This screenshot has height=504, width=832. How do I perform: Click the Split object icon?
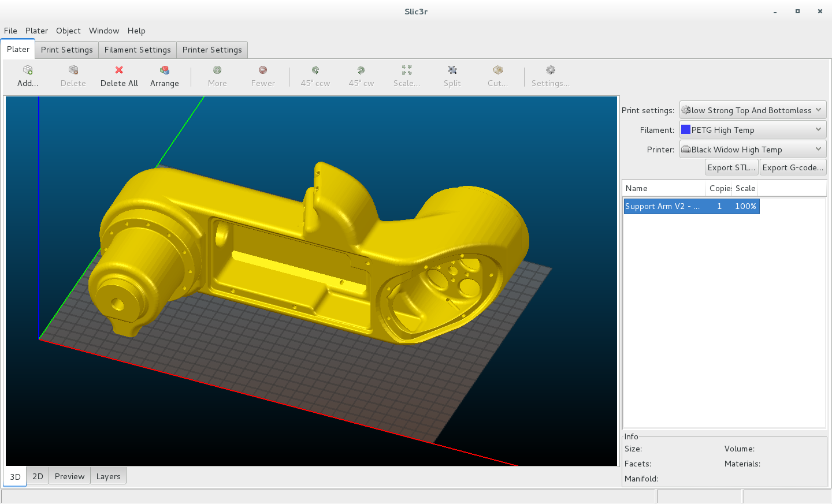452,70
